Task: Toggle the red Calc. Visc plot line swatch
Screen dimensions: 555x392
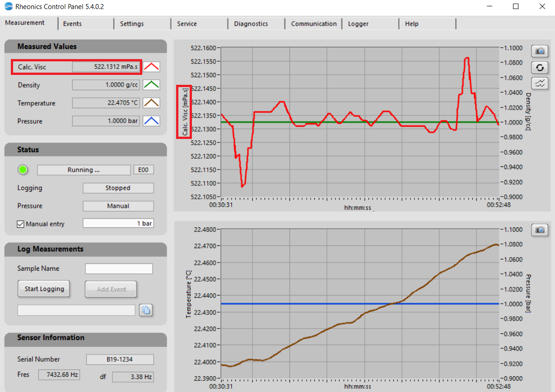Action: pos(152,67)
